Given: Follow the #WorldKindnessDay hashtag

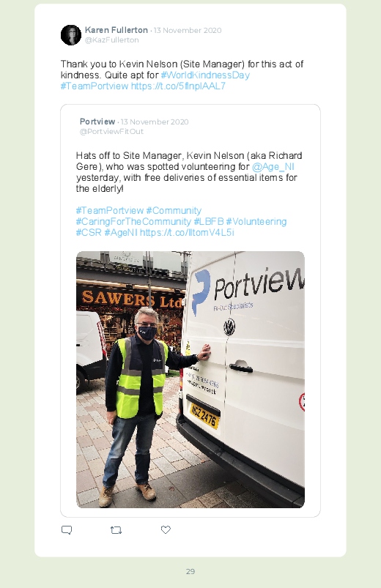Looking at the screenshot, I should (205, 75).
